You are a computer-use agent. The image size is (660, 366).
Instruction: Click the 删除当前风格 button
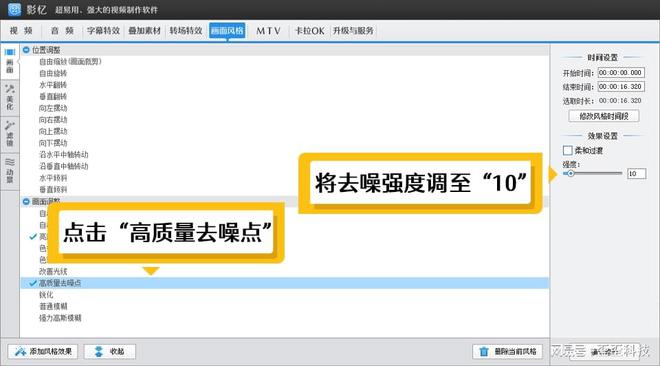508,351
